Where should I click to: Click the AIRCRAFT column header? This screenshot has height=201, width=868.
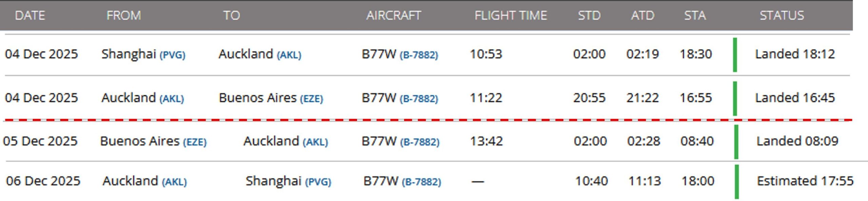[393, 15]
